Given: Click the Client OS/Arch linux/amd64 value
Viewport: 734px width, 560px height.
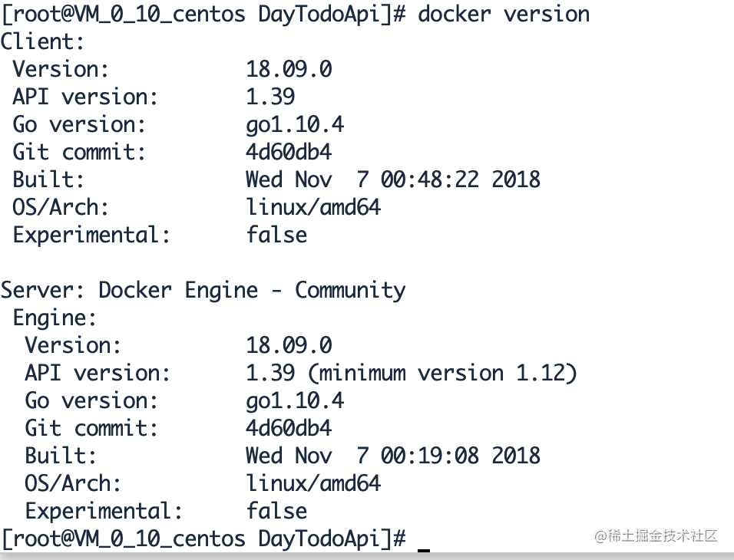Looking at the screenshot, I should click(x=313, y=207).
